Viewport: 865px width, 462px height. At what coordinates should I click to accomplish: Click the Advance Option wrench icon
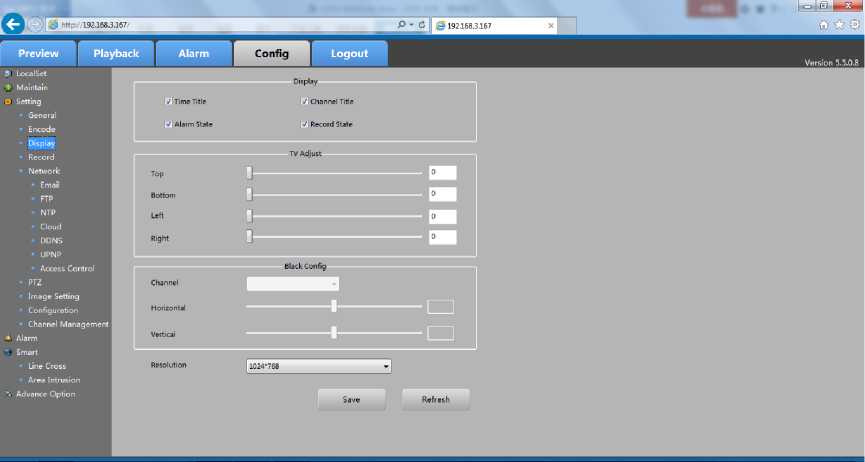pos(7,394)
